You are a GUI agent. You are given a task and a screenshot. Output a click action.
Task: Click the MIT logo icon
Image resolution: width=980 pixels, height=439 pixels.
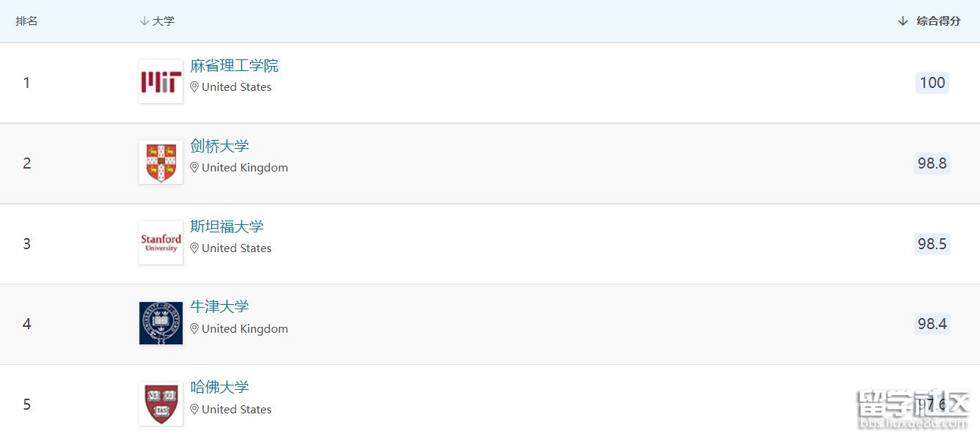(161, 82)
